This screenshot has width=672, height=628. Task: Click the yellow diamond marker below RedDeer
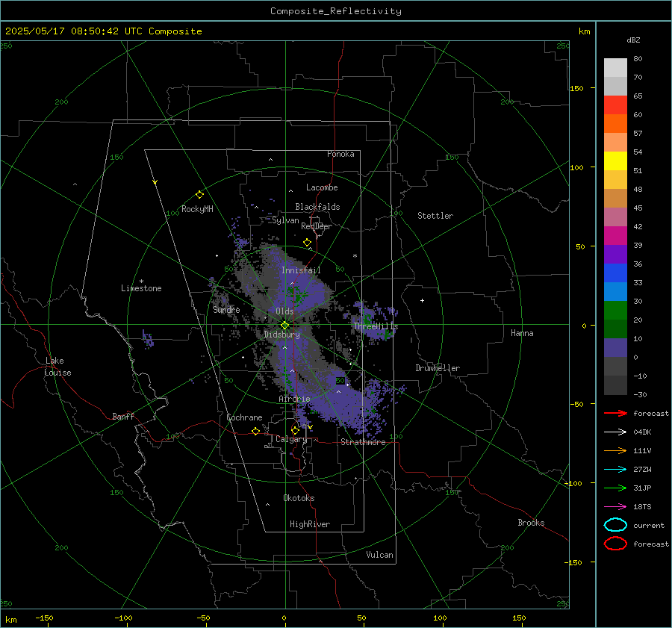click(307, 243)
